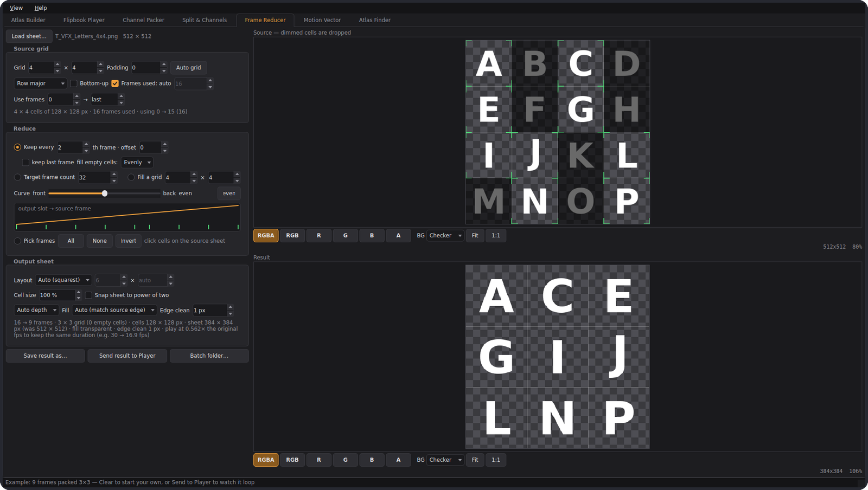This screenshot has height=490, width=868.
Task: Open the source view BG Checker dropdown
Action: 445,236
